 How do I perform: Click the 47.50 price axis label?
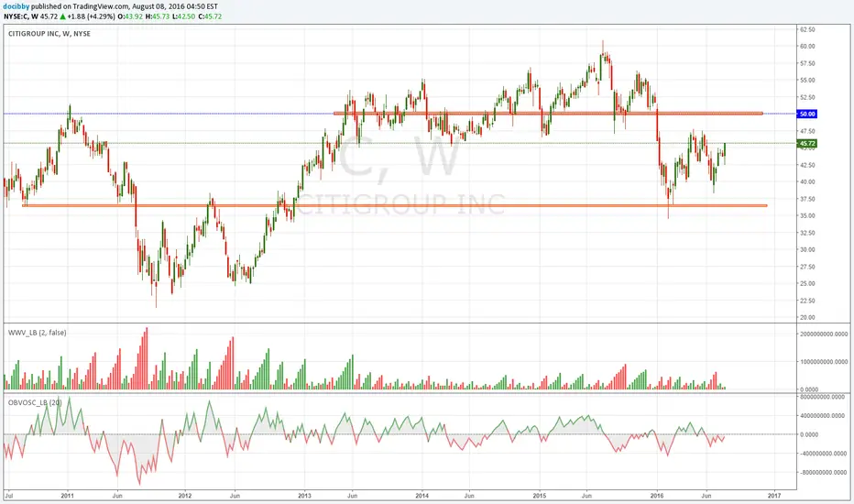807,131
